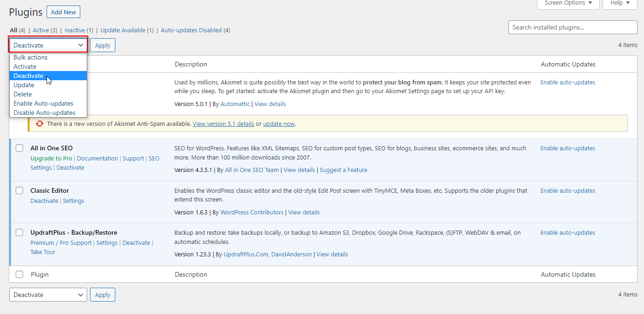Click 'update now' in the Akismet notice
Image resolution: width=644 pixels, height=314 pixels.
tap(279, 124)
